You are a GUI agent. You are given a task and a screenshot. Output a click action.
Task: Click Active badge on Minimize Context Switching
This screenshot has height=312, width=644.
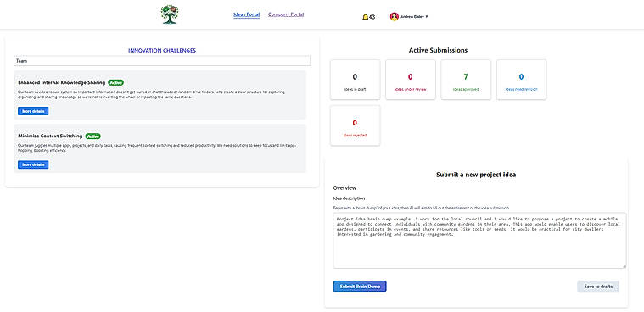93,136
